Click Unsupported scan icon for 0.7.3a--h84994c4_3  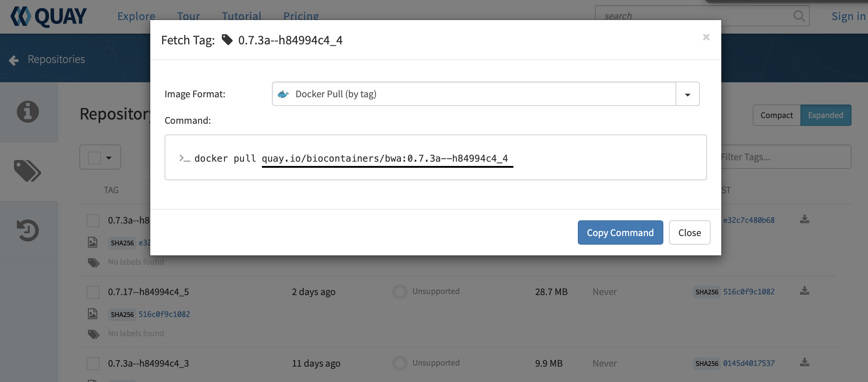tap(400, 363)
